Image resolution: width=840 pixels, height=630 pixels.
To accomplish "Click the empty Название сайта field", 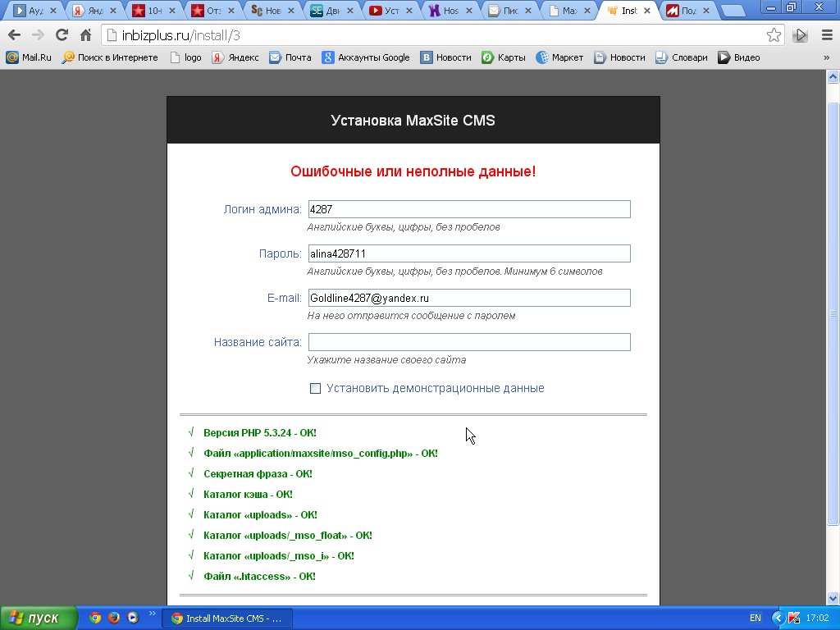I will coord(469,342).
